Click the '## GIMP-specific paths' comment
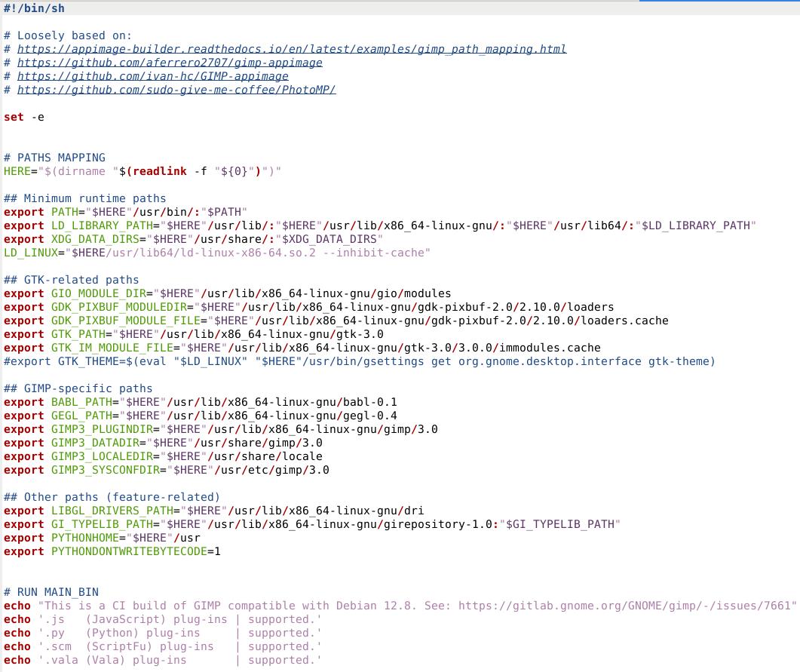This screenshot has width=800, height=672. point(78,388)
